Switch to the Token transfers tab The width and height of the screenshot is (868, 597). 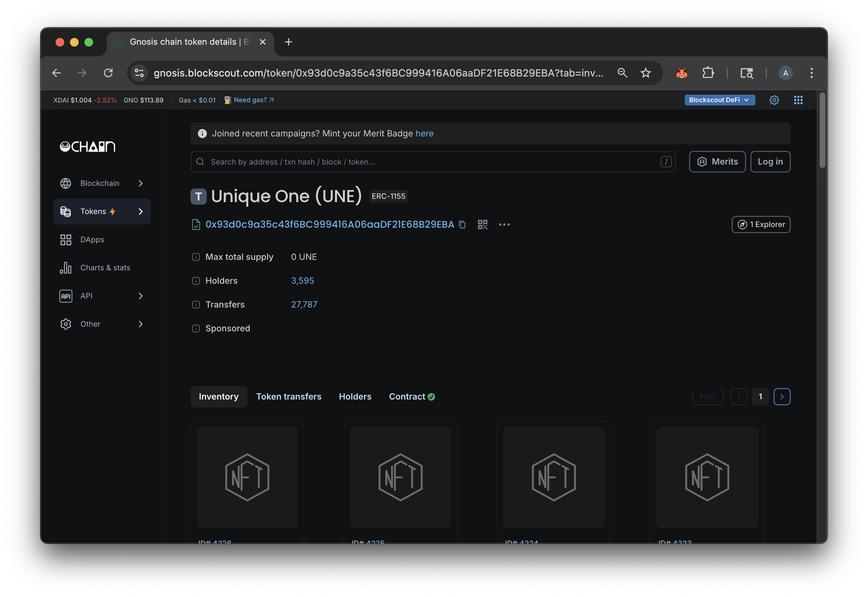289,397
